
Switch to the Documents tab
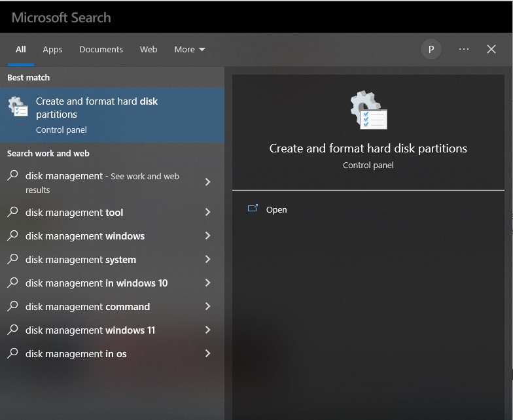coord(101,49)
